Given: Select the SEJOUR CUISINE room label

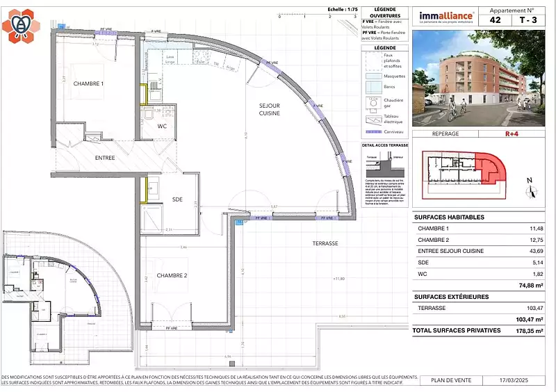Looking at the screenshot, I should (x=270, y=108).
